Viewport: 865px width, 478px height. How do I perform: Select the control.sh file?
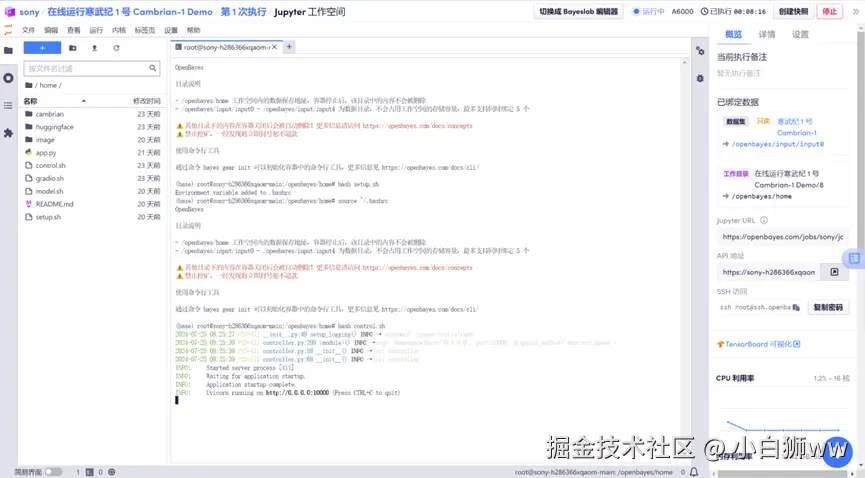point(50,166)
